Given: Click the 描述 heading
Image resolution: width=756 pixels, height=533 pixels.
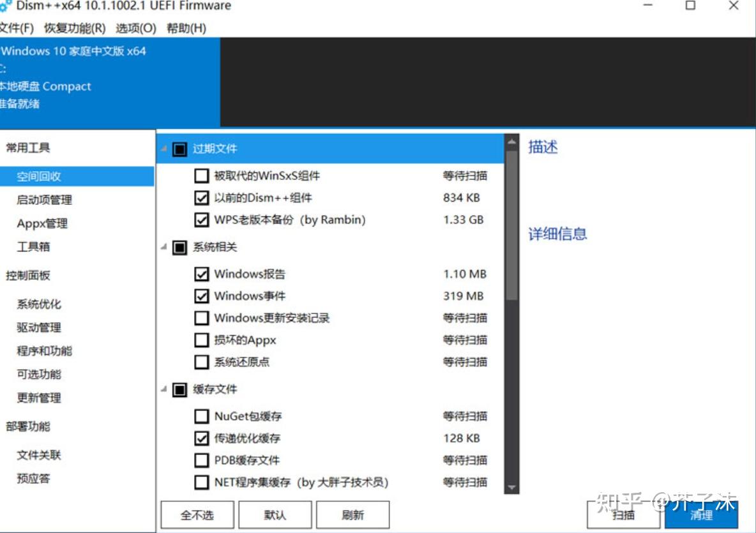Looking at the screenshot, I should [543, 147].
